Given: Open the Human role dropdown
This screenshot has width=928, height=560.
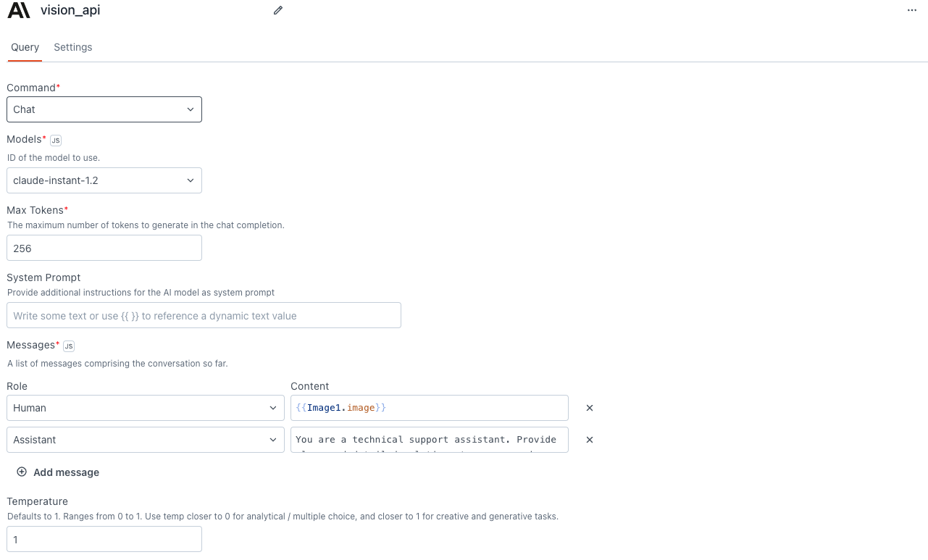Looking at the screenshot, I should (145, 408).
